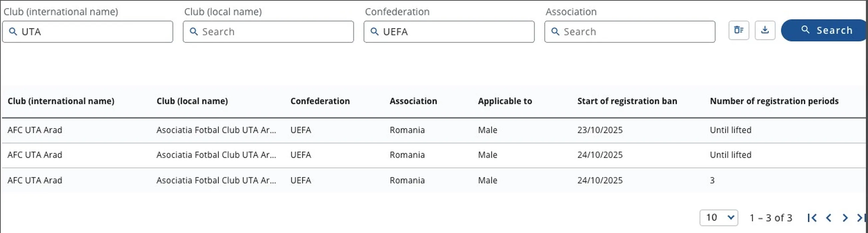Sort by Number of registration periods header
868x233 pixels.
click(774, 101)
